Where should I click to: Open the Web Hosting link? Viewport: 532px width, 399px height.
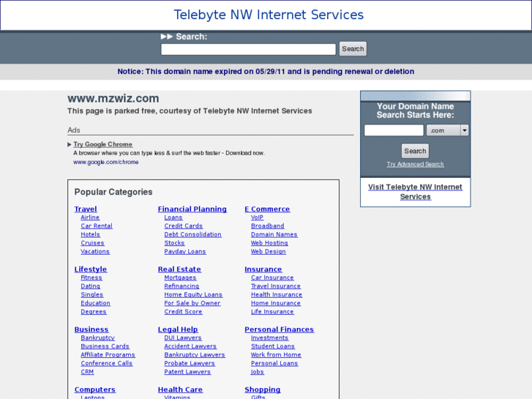269,243
